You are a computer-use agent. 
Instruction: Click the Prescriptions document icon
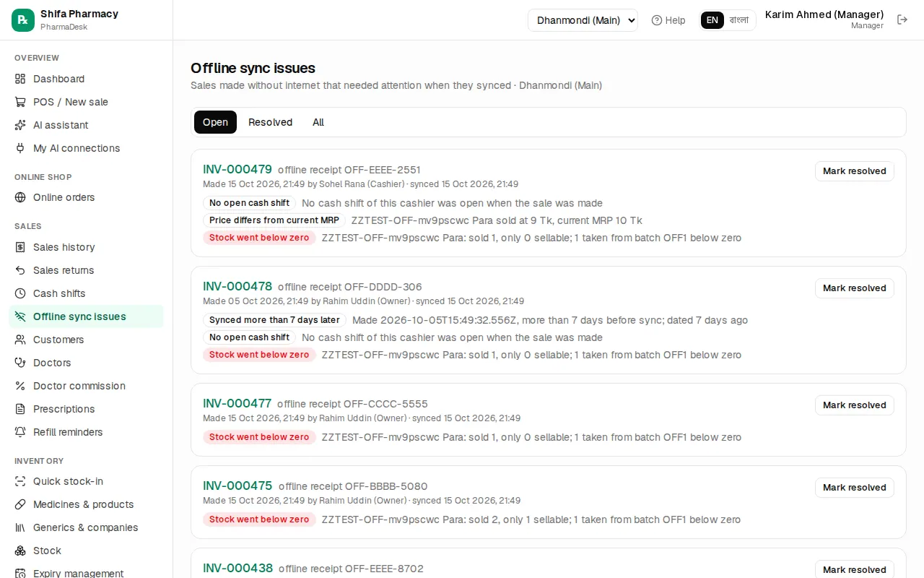(20, 409)
